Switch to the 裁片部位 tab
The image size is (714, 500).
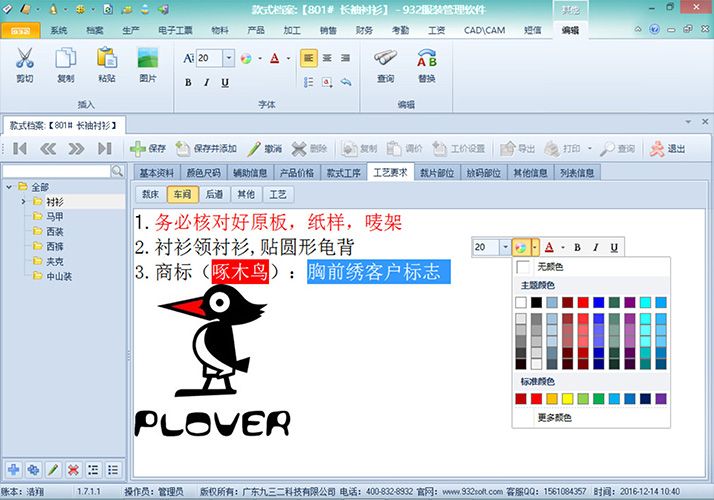435,172
